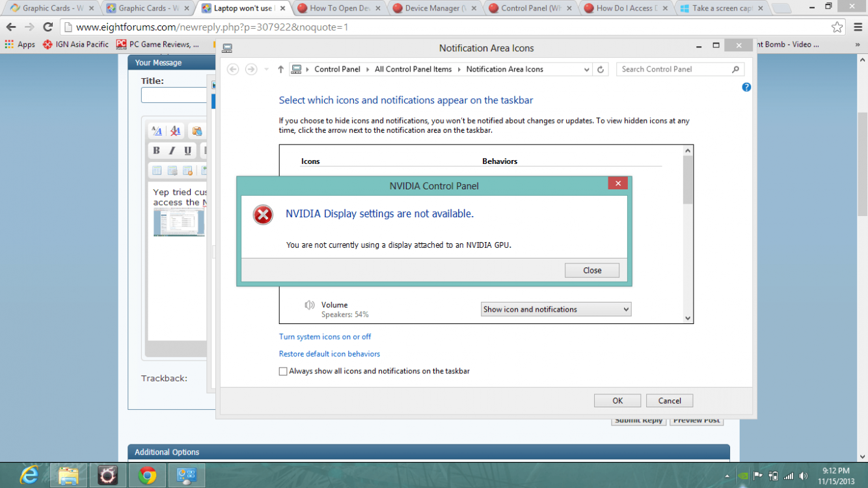This screenshot has width=868, height=488.
Task: Click the remove text formatting icon
Action: [x=176, y=131]
